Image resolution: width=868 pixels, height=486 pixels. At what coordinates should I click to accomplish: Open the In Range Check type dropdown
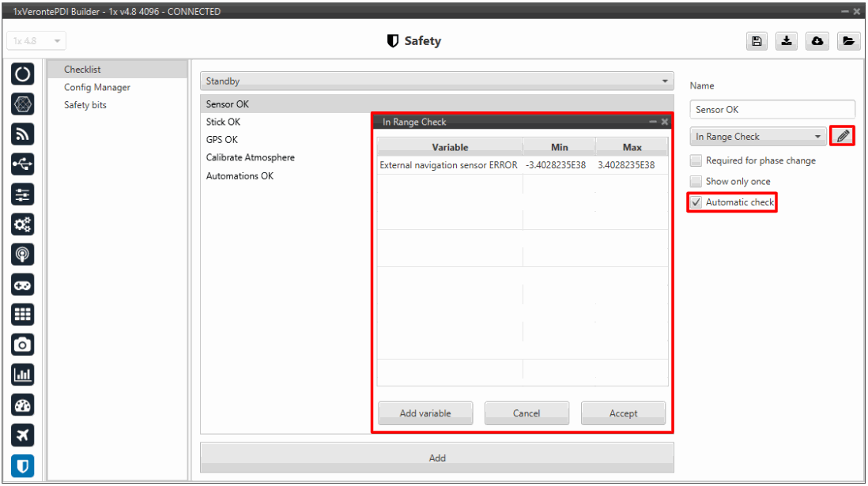point(757,137)
